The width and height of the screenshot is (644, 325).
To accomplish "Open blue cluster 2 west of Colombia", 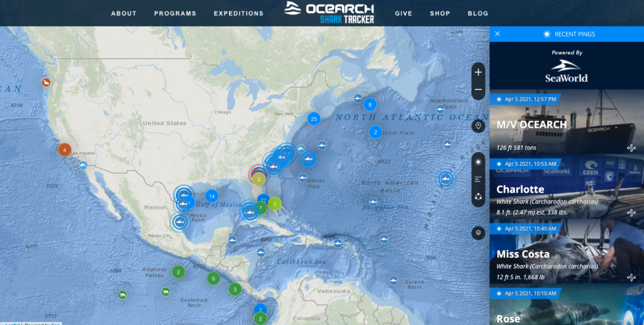I will (260, 310).
